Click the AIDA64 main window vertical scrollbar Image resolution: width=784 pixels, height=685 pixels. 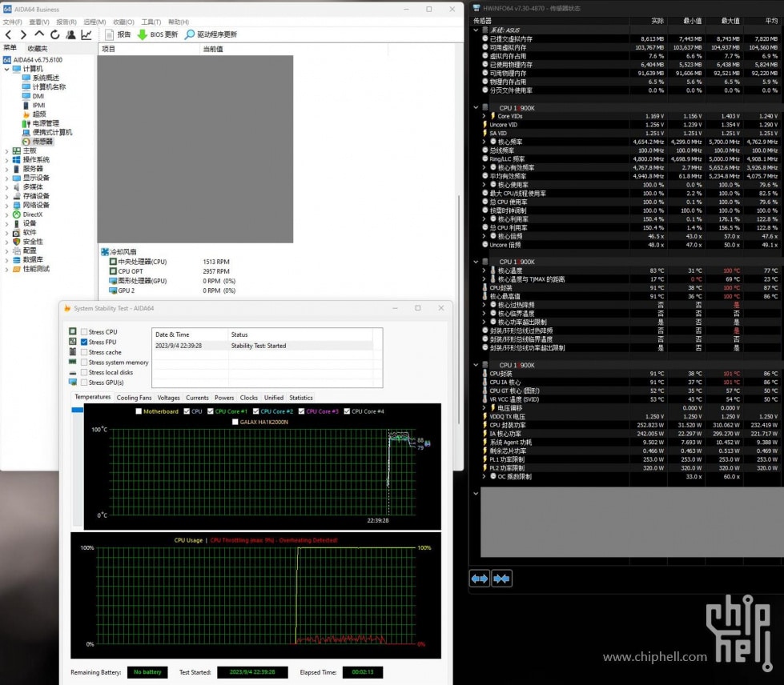pos(460,310)
